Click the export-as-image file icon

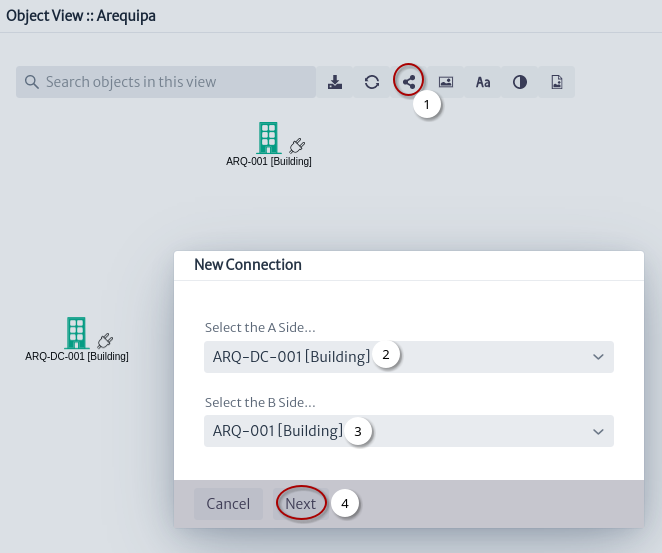coord(557,82)
